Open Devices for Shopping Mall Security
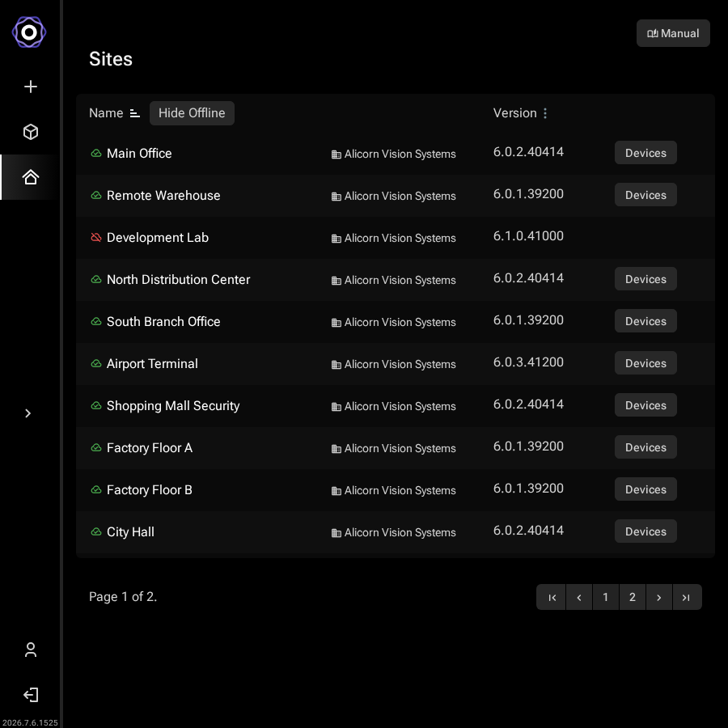728x728 pixels. pos(645,405)
